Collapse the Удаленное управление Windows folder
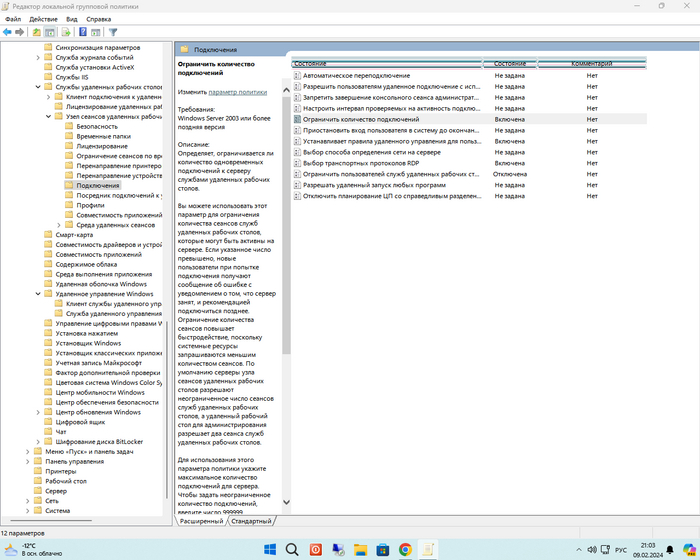 38,294
